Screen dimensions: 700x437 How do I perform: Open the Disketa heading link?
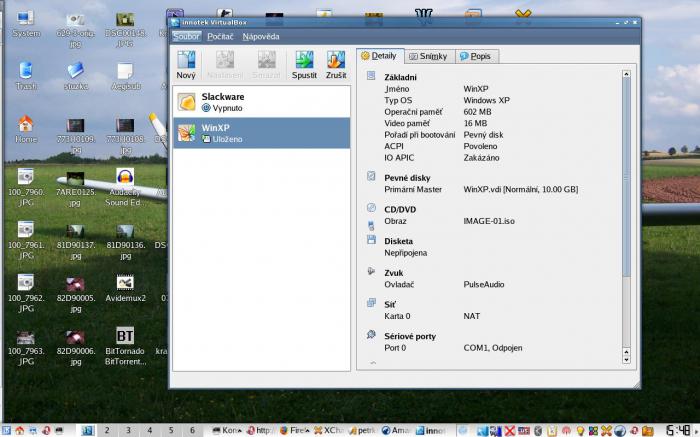pyautogui.click(x=398, y=241)
